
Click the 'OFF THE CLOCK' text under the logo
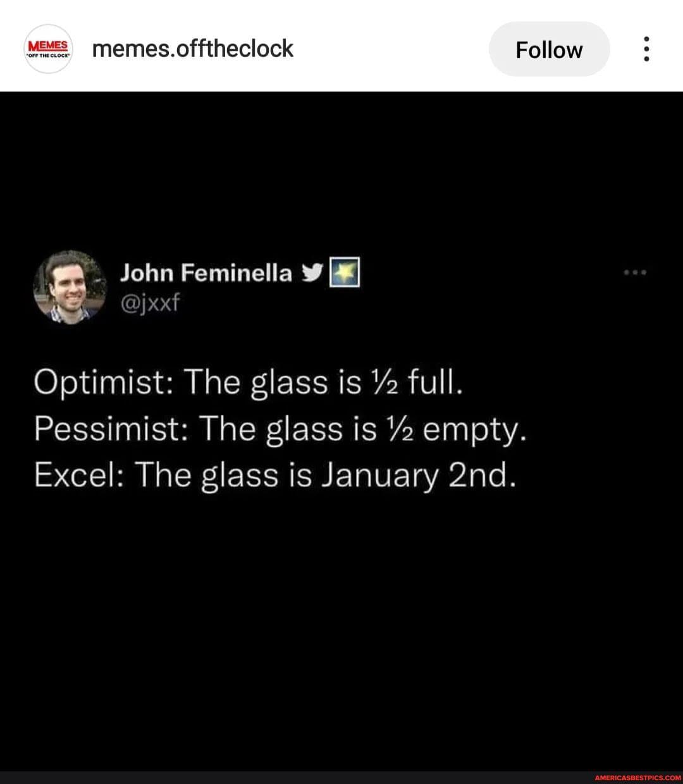click(48, 56)
